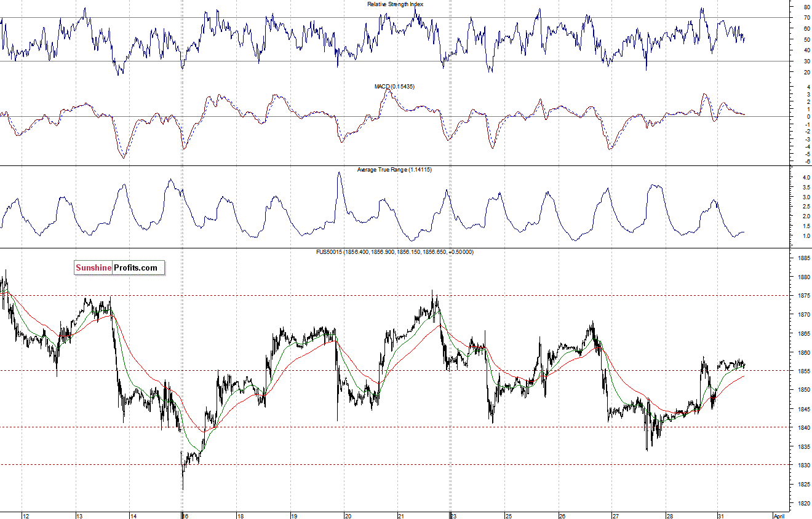Click the -6 label on the MACD axis
812x519 pixels.
[806, 162]
